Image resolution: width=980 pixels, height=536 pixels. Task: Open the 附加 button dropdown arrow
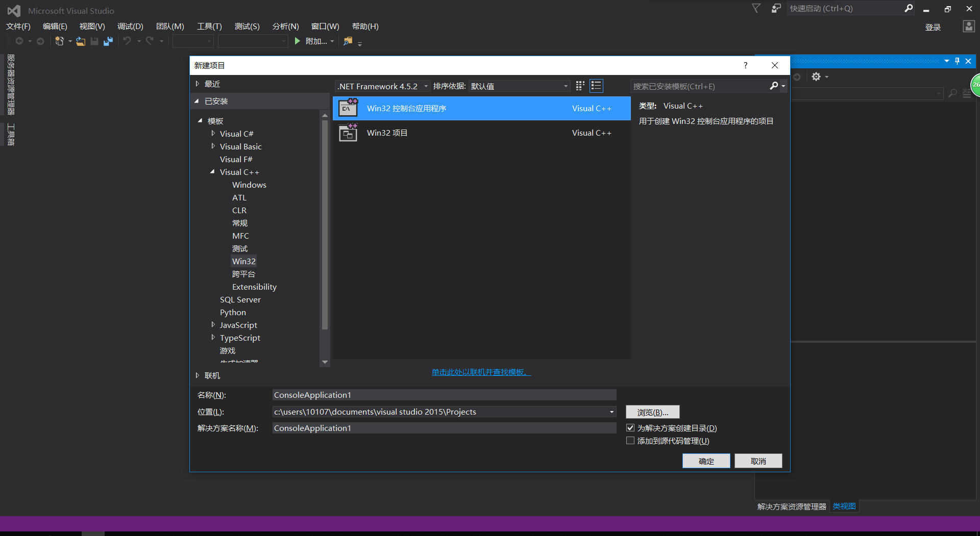[x=332, y=41]
